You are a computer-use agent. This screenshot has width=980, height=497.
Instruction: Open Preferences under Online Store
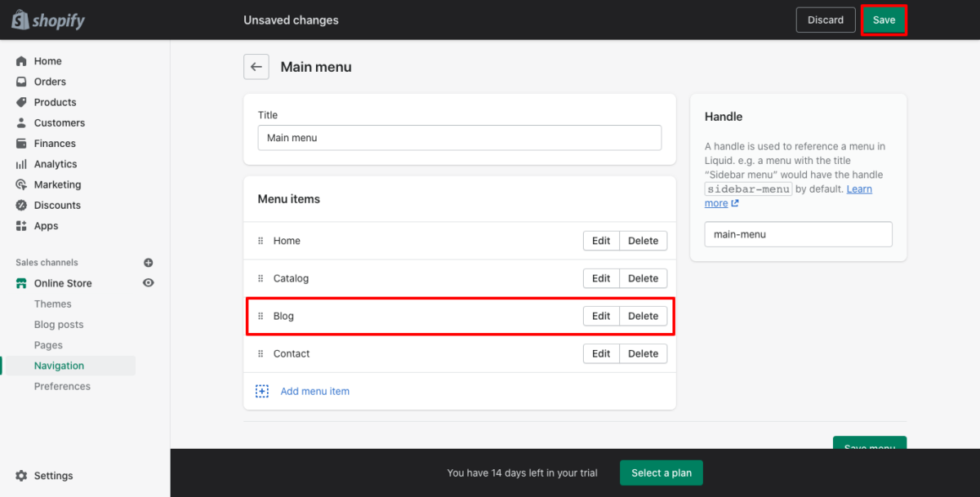[62, 386]
